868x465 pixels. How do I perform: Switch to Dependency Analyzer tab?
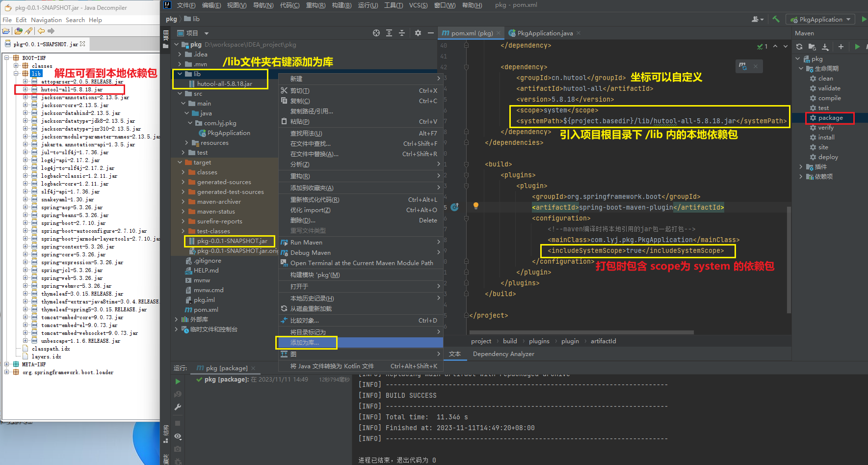(503, 354)
